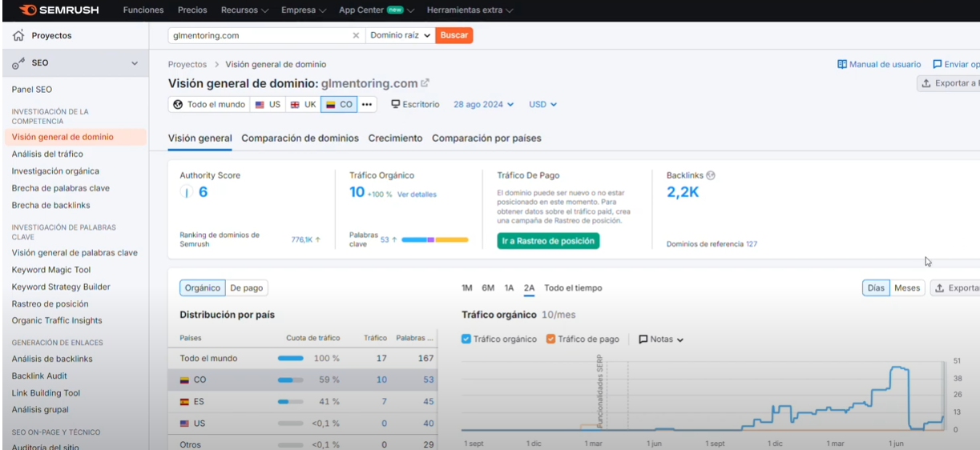The height and width of the screenshot is (450, 980).
Task: Open the Funciones menu
Action: 143,10
